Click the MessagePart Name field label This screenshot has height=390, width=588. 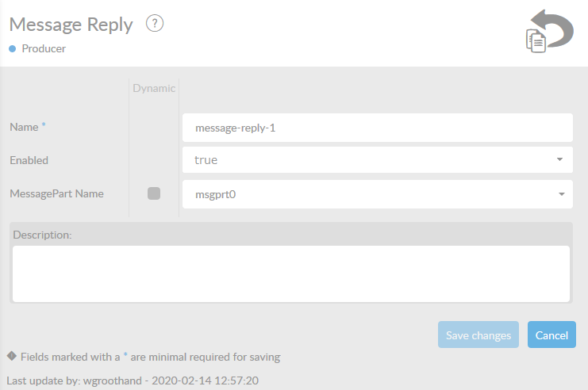(56, 193)
